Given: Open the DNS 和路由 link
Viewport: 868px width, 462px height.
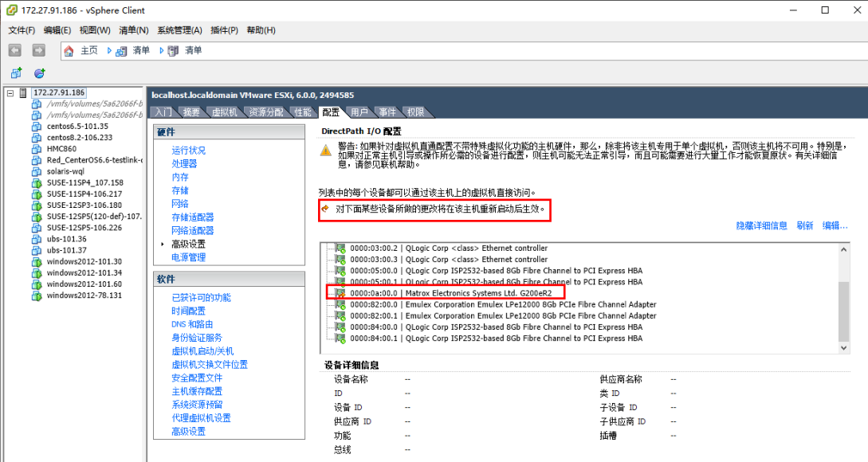Looking at the screenshot, I should tap(192, 324).
